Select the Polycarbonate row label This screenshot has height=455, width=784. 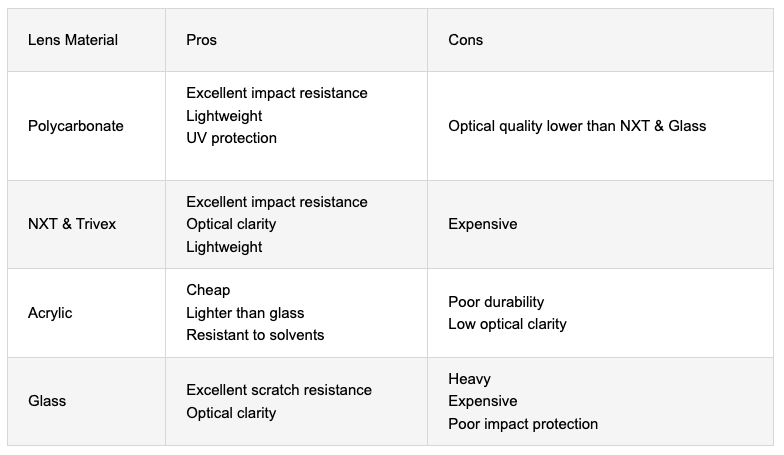[76, 126]
